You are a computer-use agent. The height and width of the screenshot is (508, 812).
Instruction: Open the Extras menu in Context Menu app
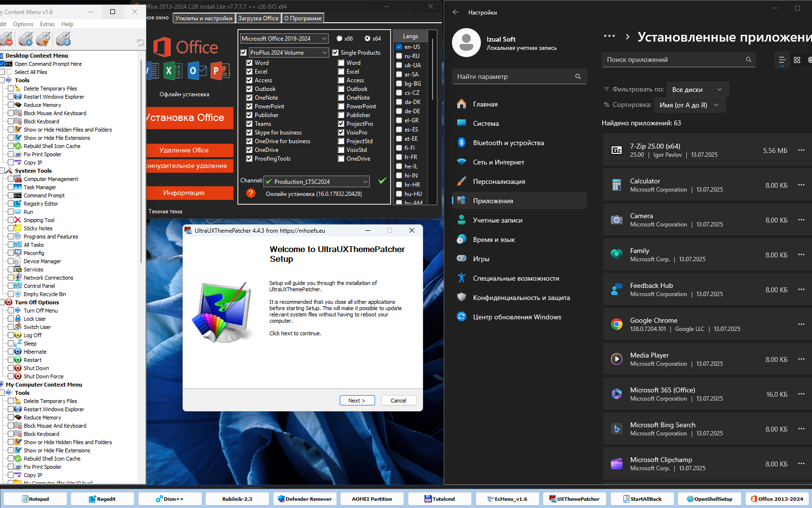[47, 24]
